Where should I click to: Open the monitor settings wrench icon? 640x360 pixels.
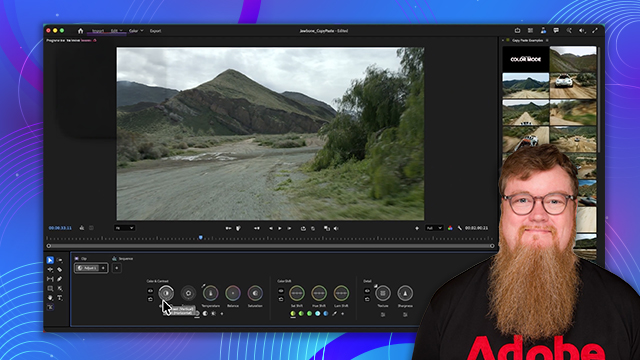pos(460,229)
